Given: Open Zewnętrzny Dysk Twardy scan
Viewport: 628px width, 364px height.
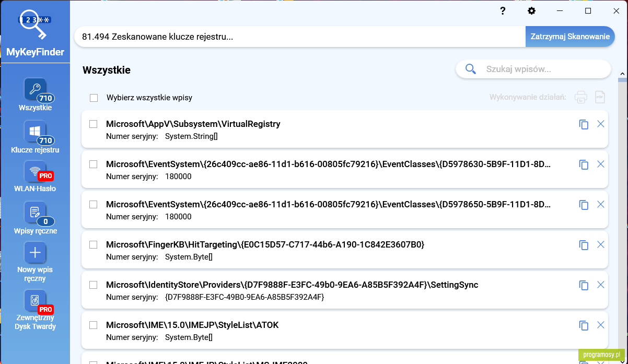Looking at the screenshot, I should [x=35, y=310].
